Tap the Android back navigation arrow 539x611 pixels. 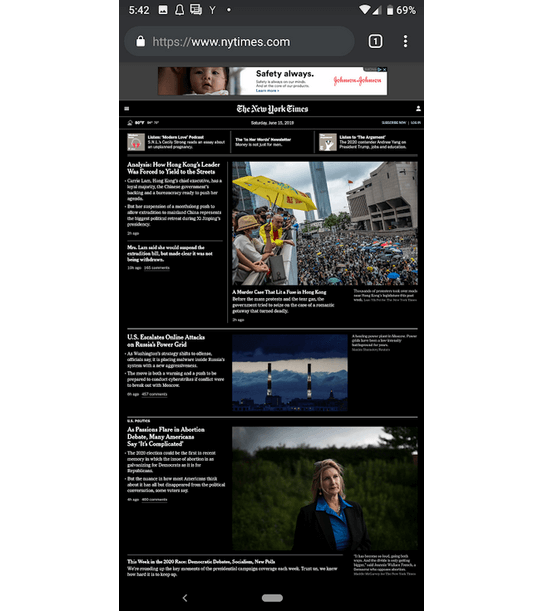pyautogui.click(x=185, y=598)
